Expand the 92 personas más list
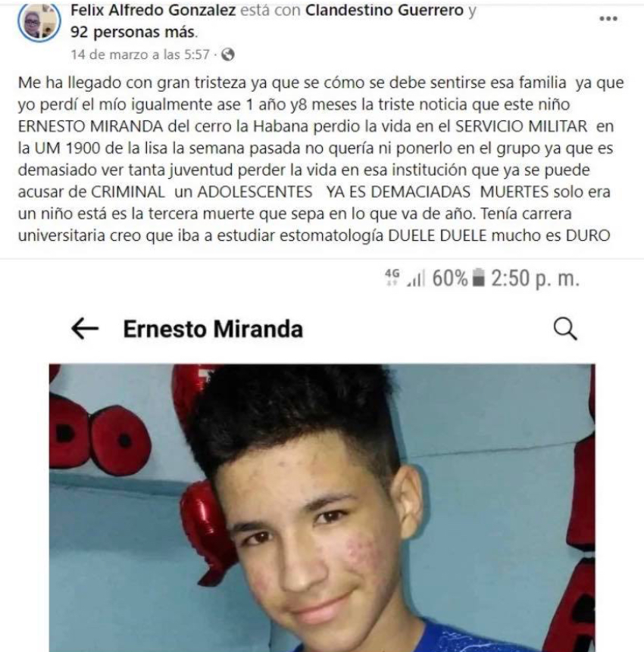Viewport: 644px width, 652px height. [x=133, y=32]
